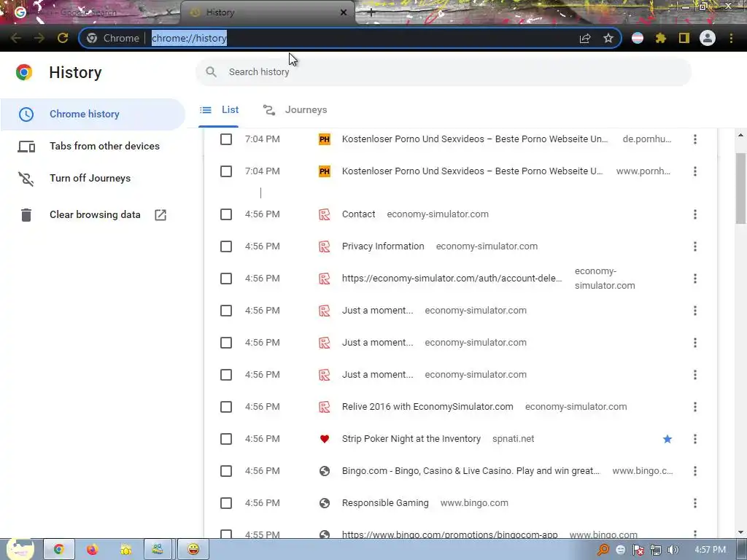This screenshot has width=747, height=560.
Task: Open Chrome from the Windows taskbar
Action: click(x=58, y=550)
